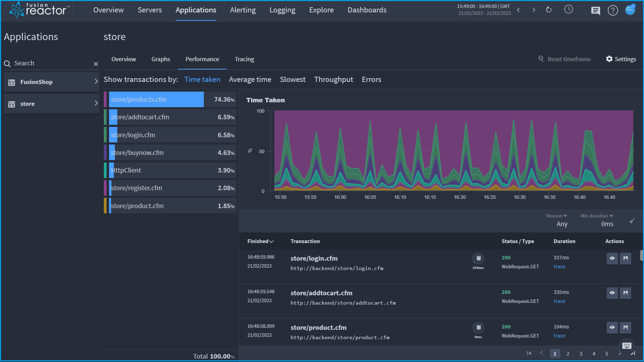Viewport: 644px width, 362px height.
Task: Open the Servers top menu
Action: [x=150, y=10]
